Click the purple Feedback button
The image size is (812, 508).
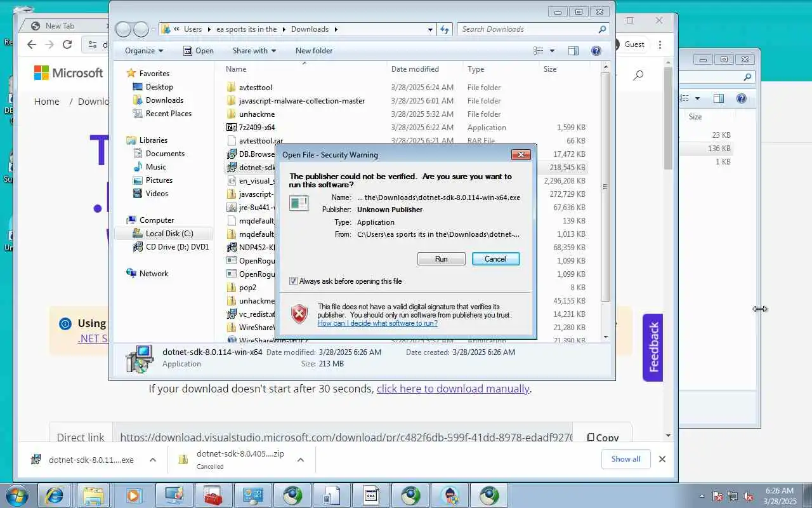[653, 347]
